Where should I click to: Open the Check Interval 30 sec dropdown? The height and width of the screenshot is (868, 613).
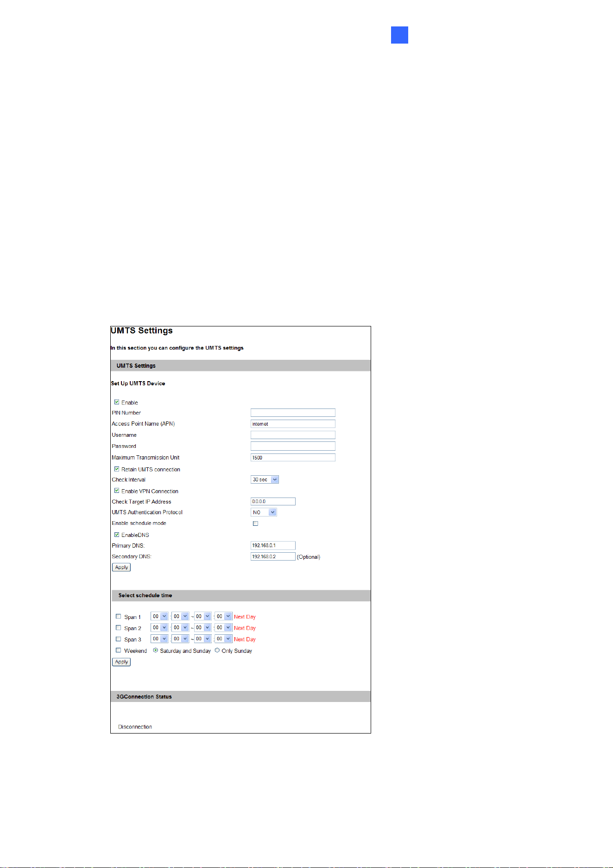click(x=265, y=479)
